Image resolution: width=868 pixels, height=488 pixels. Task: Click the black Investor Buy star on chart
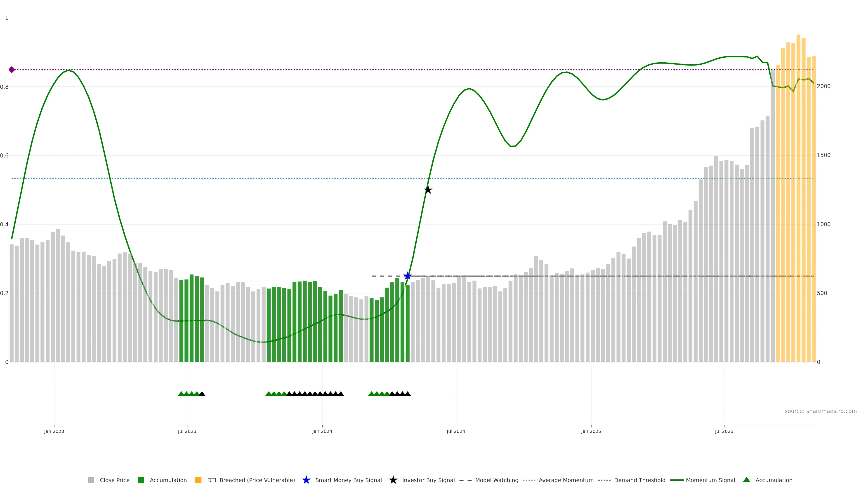tap(428, 190)
